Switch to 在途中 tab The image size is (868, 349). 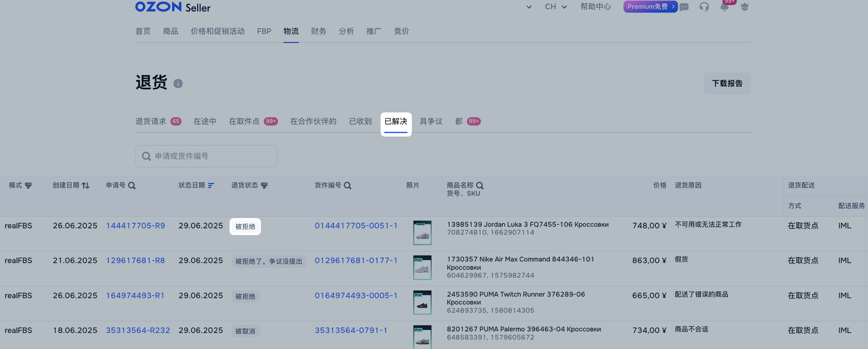[x=205, y=122]
